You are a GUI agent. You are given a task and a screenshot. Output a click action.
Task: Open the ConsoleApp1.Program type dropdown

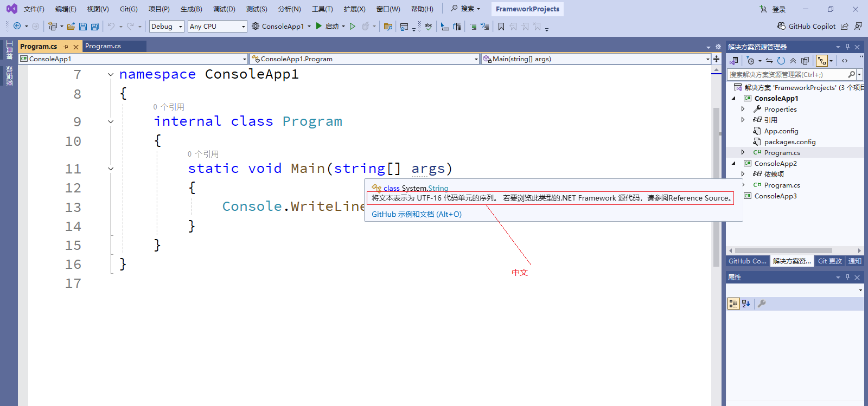[365, 59]
